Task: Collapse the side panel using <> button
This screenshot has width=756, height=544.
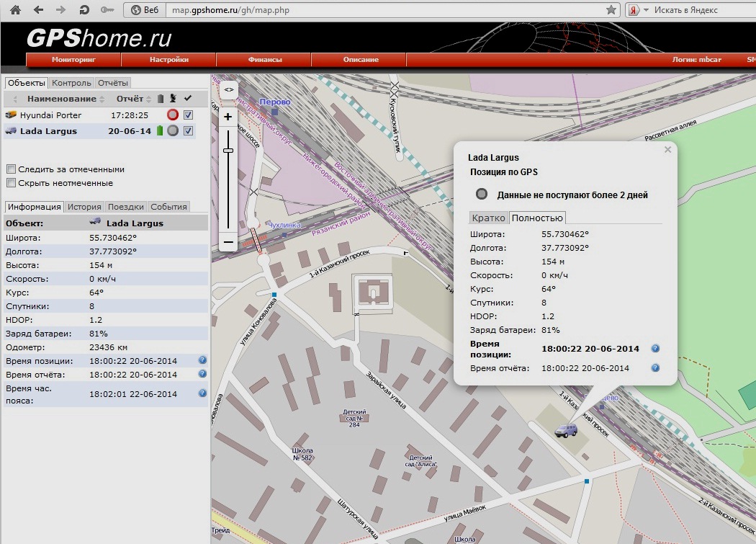Action: [x=228, y=89]
